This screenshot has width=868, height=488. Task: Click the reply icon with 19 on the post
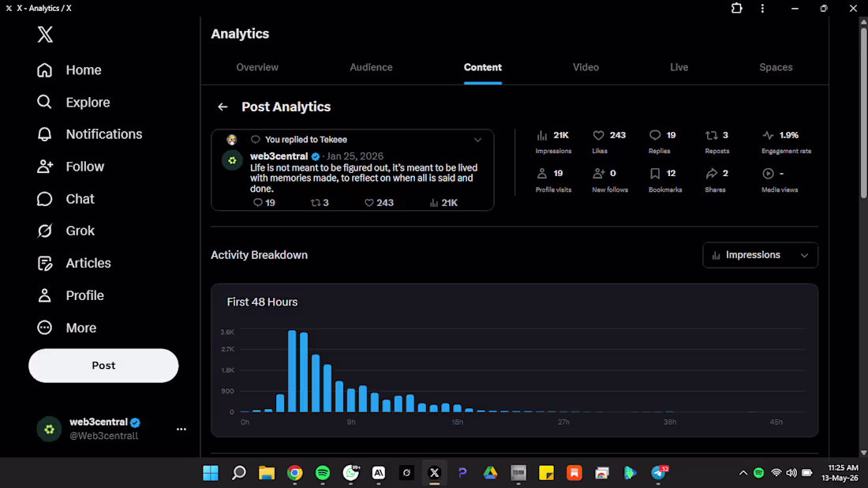coord(264,203)
